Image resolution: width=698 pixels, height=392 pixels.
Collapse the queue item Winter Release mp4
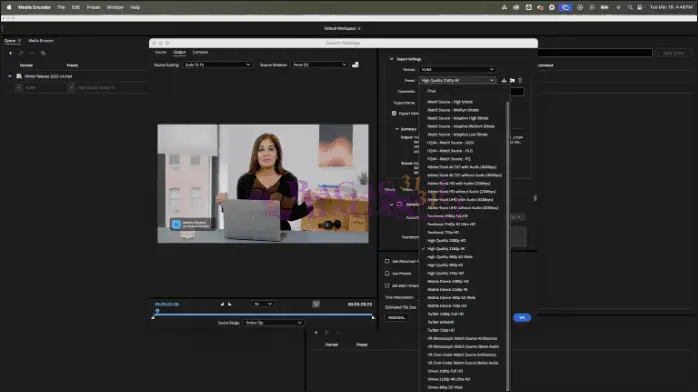pos(10,76)
